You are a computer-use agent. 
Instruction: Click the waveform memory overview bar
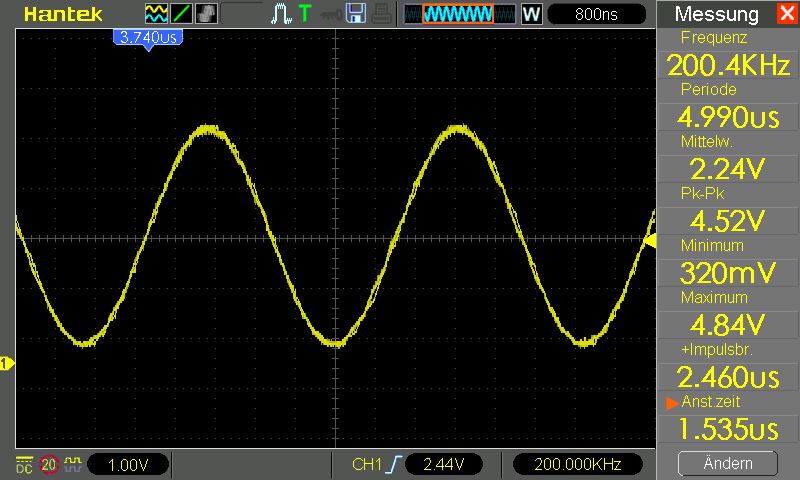coord(460,14)
